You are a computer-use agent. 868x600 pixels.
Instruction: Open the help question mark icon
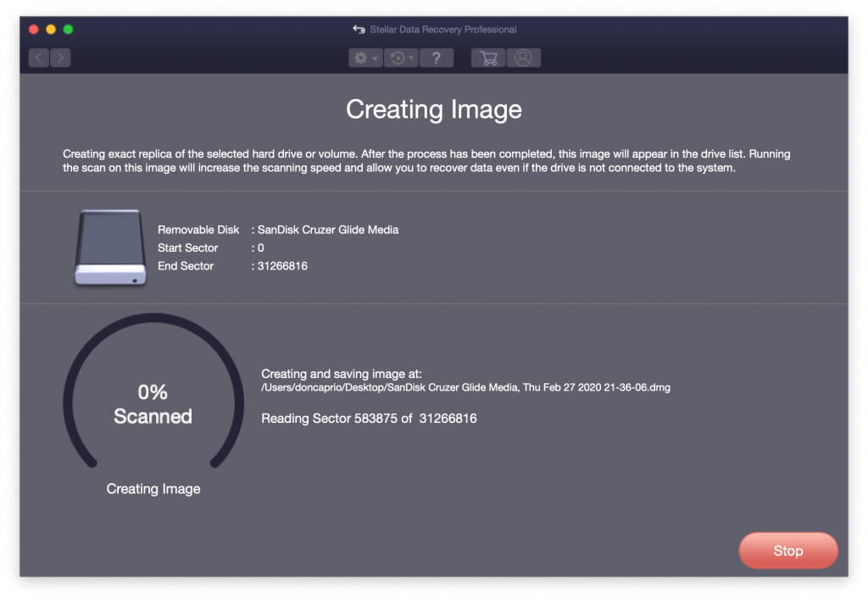[x=437, y=58]
